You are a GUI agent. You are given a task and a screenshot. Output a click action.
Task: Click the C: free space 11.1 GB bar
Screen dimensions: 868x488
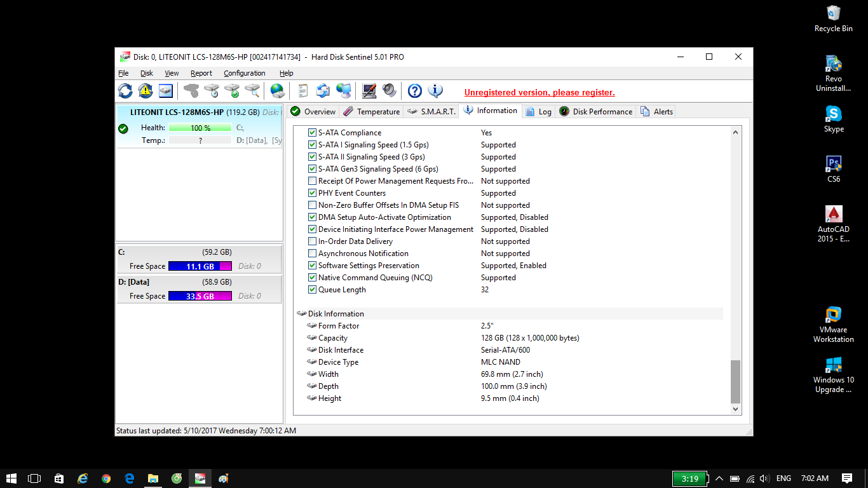(x=200, y=267)
